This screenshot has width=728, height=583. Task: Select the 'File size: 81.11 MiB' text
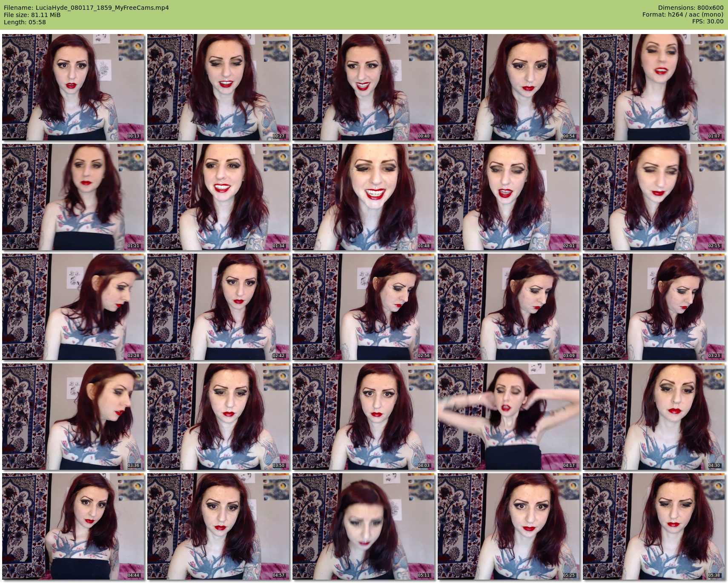32,15
